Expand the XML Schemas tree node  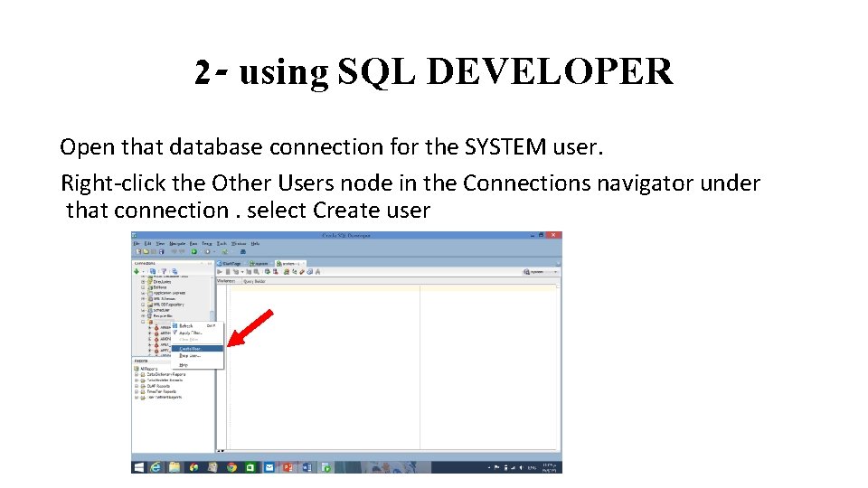coord(143,299)
